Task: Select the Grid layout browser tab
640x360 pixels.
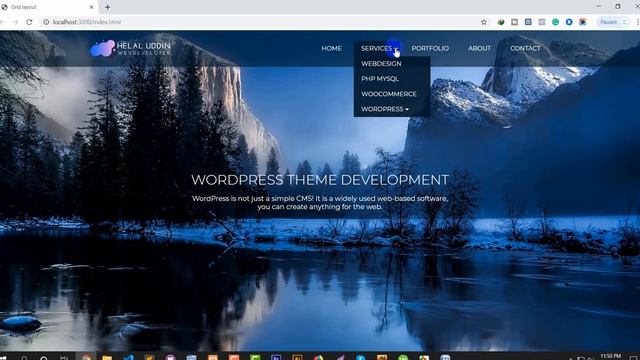Action: [x=48, y=7]
